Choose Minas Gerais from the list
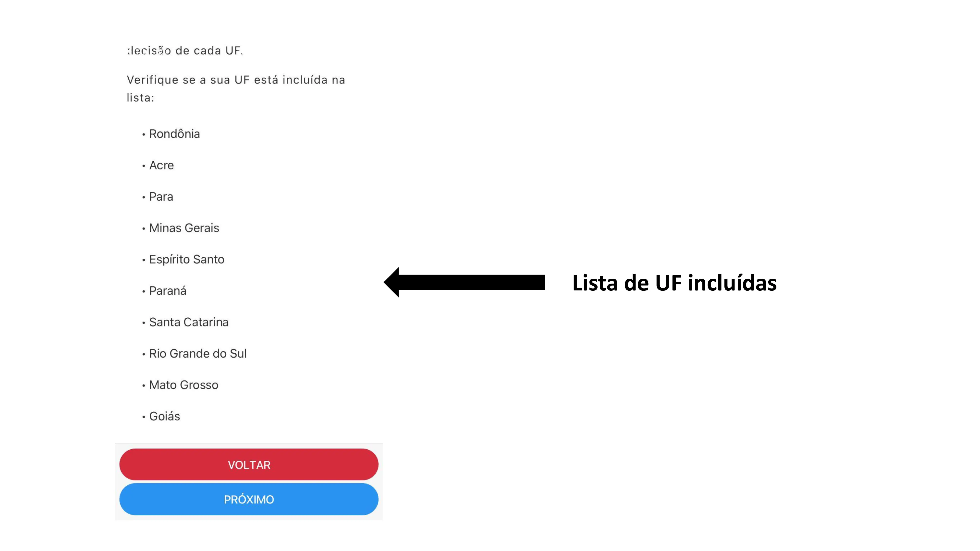 click(184, 228)
